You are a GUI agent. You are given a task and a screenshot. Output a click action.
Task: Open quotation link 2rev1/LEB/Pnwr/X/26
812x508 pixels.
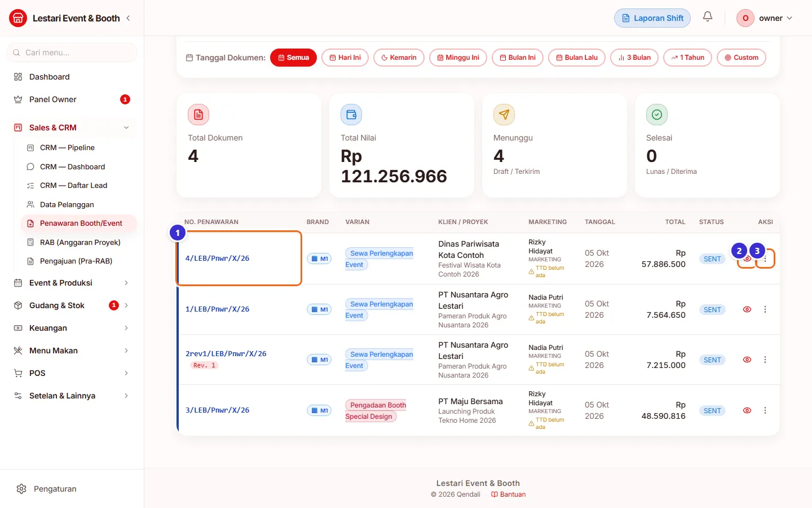coord(226,354)
